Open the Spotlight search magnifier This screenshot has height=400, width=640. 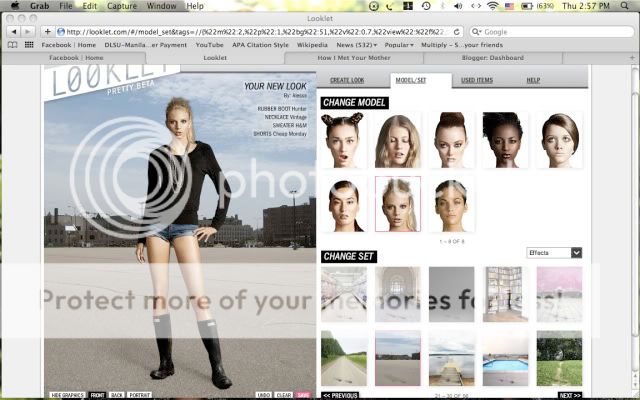click(x=624, y=6)
